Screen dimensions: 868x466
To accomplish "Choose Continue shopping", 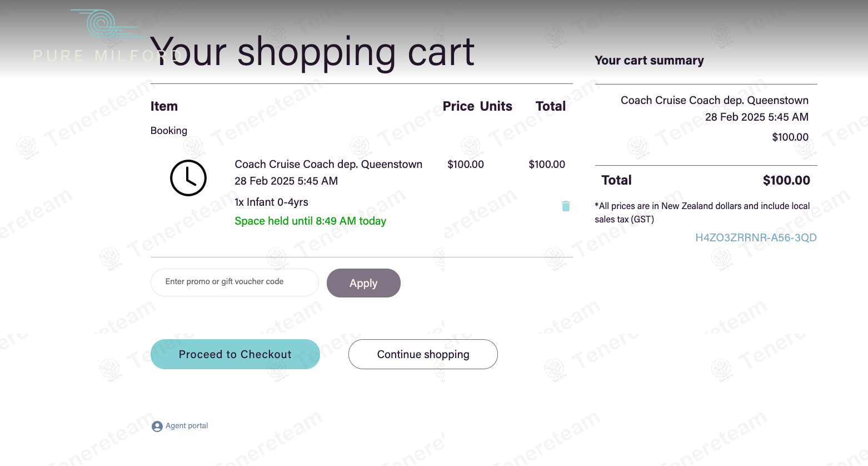I will pyautogui.click(x=423, y=354).
